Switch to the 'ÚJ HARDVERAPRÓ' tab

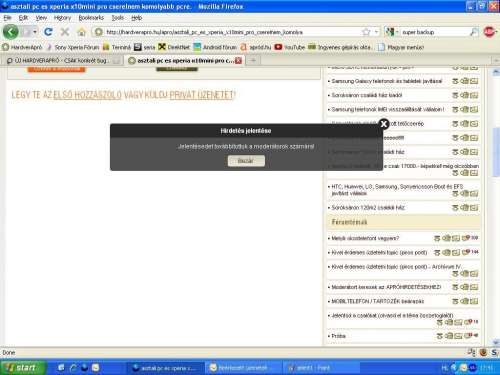pos(63,61)
